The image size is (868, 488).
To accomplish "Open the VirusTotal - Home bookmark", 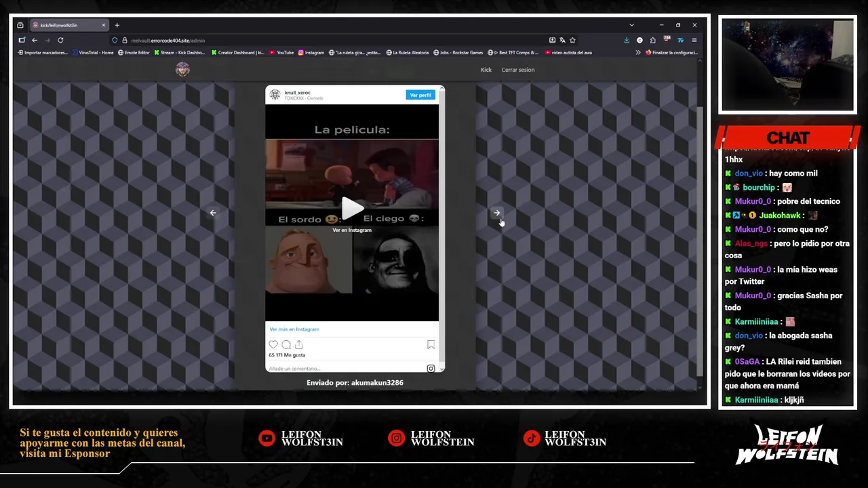I will tap(93, 52).
